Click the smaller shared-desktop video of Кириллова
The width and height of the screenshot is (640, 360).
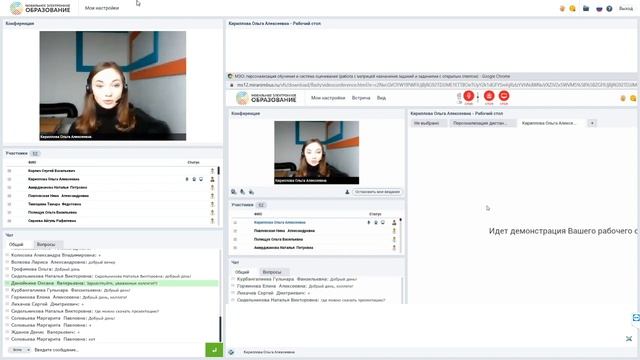[x=317, y=152]
